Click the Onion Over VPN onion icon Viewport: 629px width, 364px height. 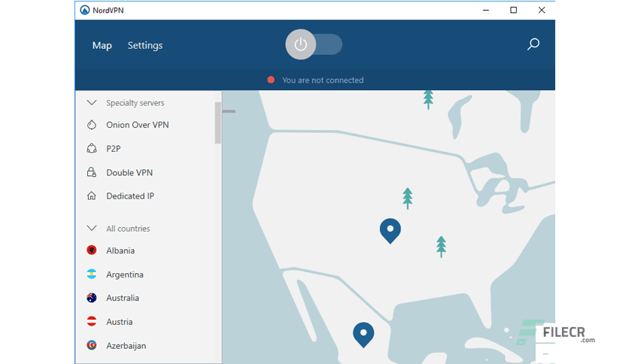click(92, 125)
